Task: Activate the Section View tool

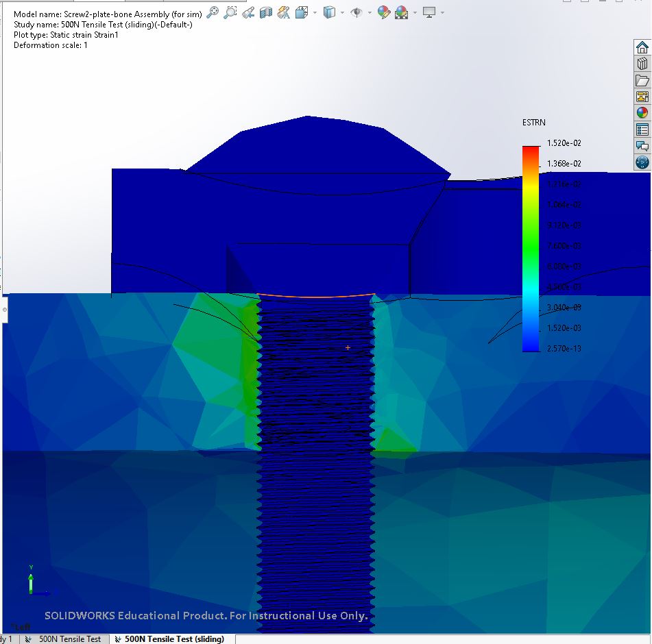Action: coord(266,12)
